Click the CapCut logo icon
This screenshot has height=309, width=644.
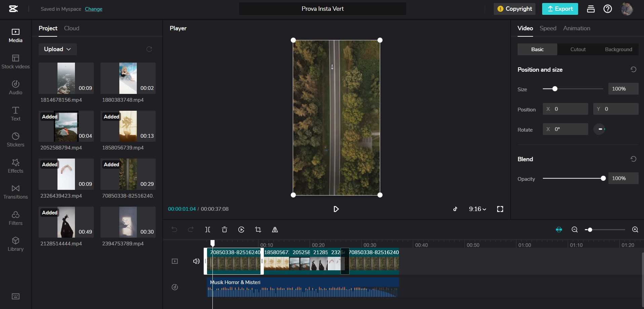pyautogui.click(x=13, y=9)
